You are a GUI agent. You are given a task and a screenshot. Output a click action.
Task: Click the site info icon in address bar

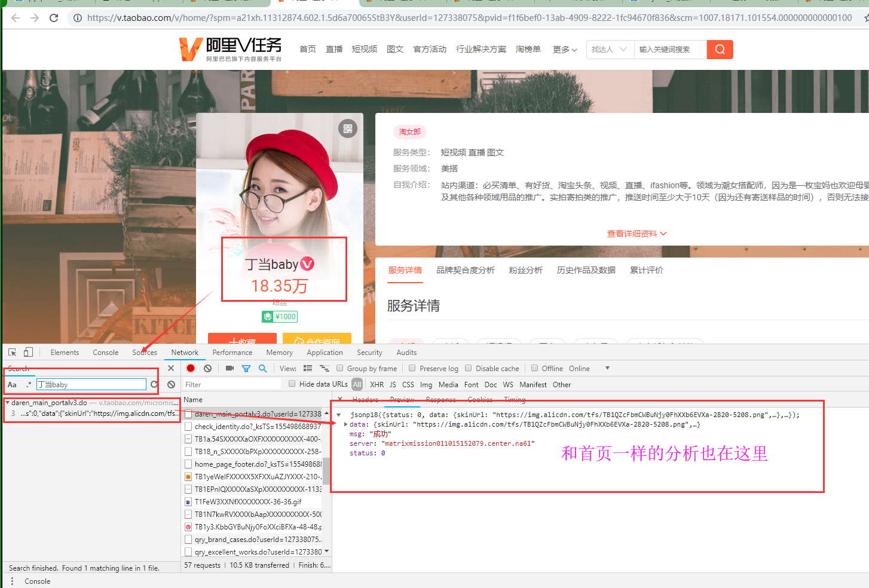coord(78,18)
